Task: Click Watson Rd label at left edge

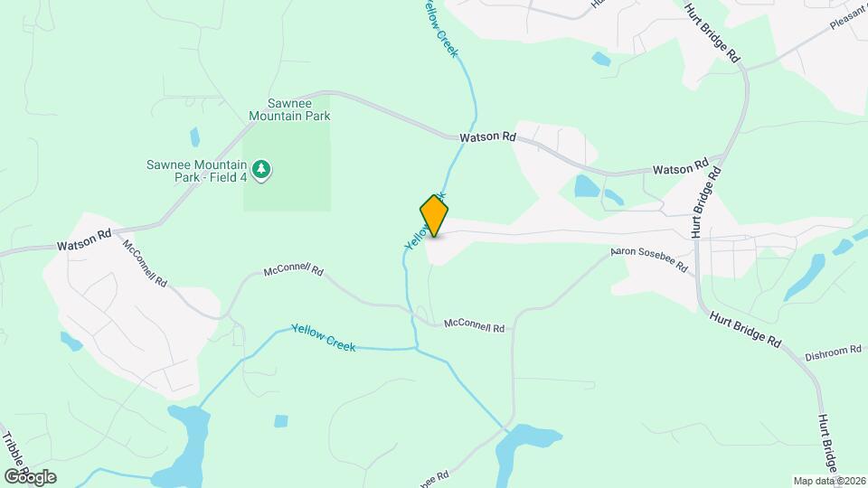Action: tap(84, 240)
